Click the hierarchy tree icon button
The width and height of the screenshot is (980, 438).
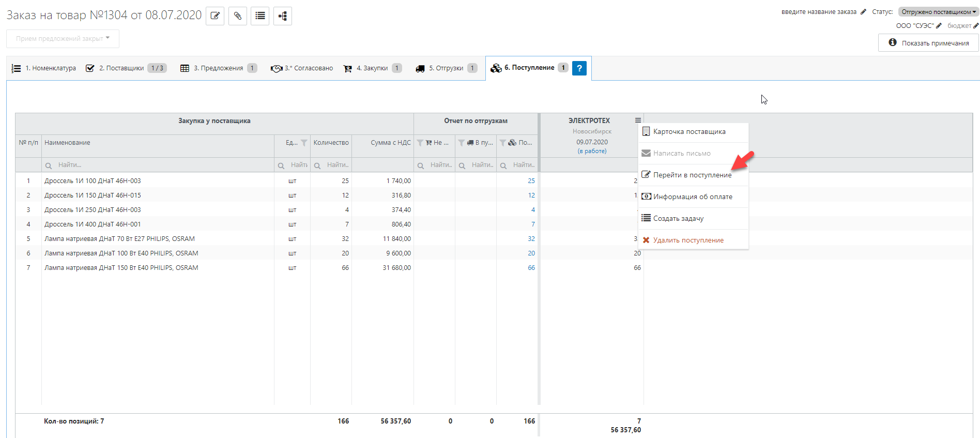point(283,16)
